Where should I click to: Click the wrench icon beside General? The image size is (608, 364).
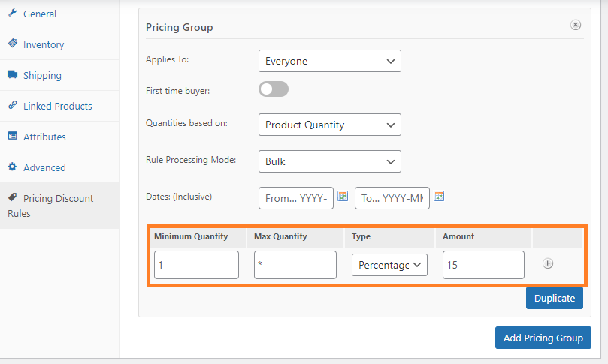[x=13, y=14]
